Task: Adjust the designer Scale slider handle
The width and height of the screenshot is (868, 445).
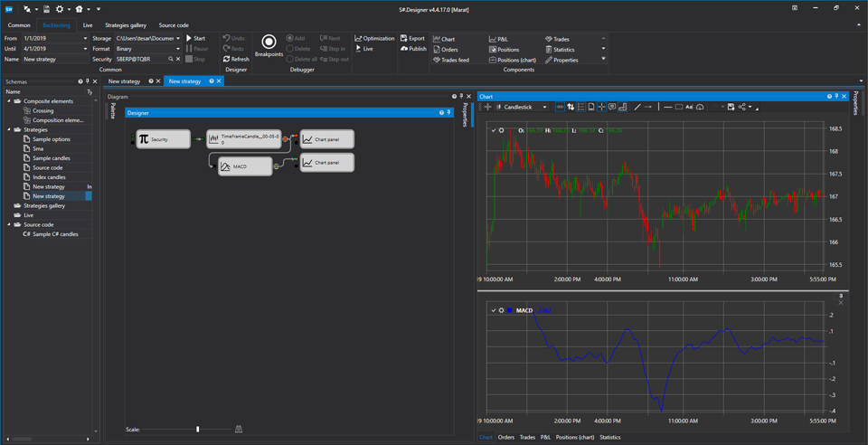Action: [198, 429]
